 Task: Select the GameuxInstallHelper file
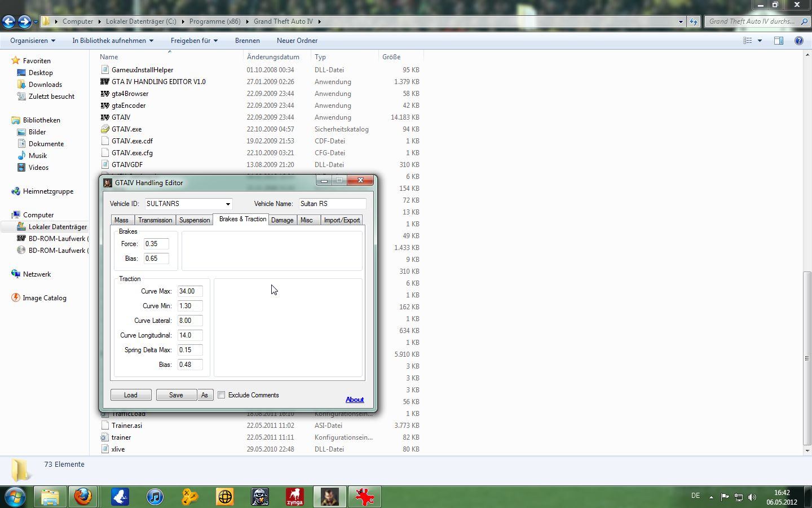point(142,70)
